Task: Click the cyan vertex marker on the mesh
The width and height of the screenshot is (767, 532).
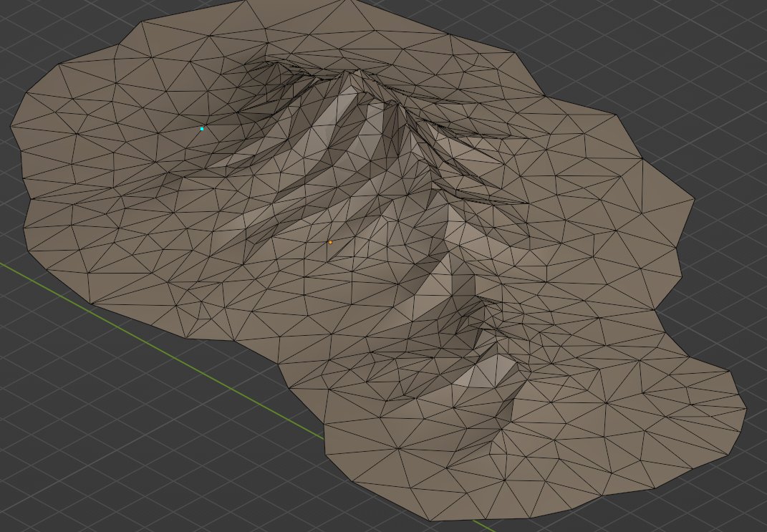Action: (201, 129)
